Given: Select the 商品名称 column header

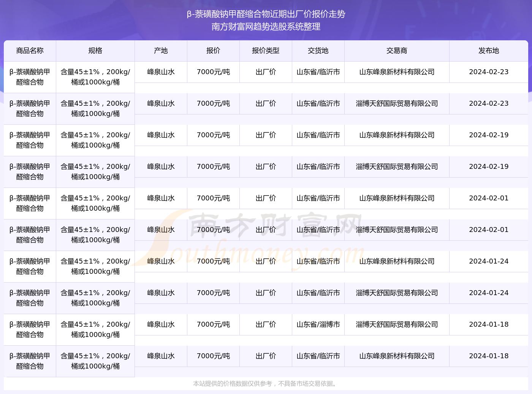Looking at the screenshot, I should [x=30, y=51].
